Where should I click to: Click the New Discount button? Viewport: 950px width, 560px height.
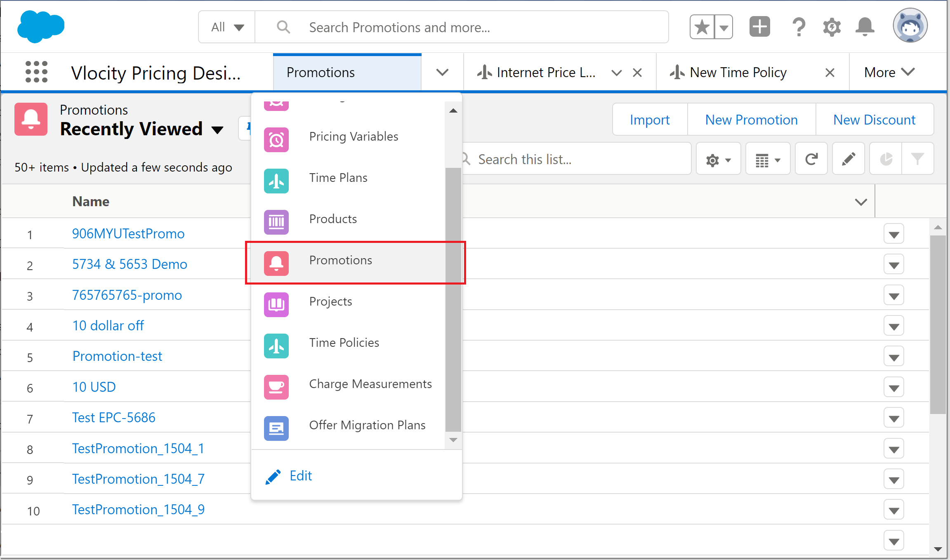[874, 120]
